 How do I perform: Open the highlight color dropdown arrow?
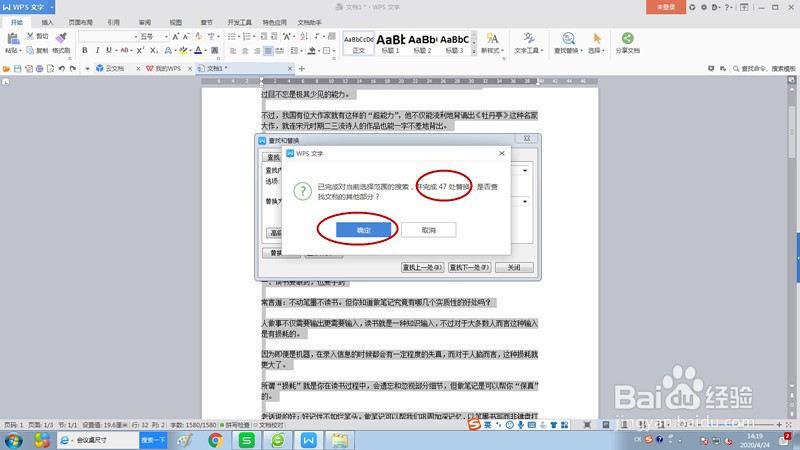point(190,51)
